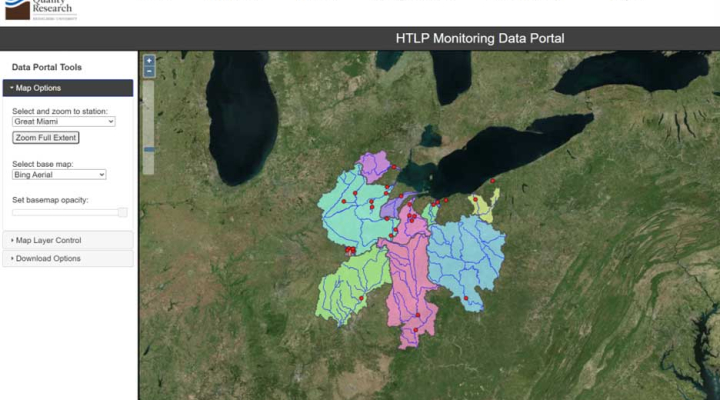This screenshot has height=400, width=720.
Task: Expand the Download Options section
Action: tap(67, 259)
